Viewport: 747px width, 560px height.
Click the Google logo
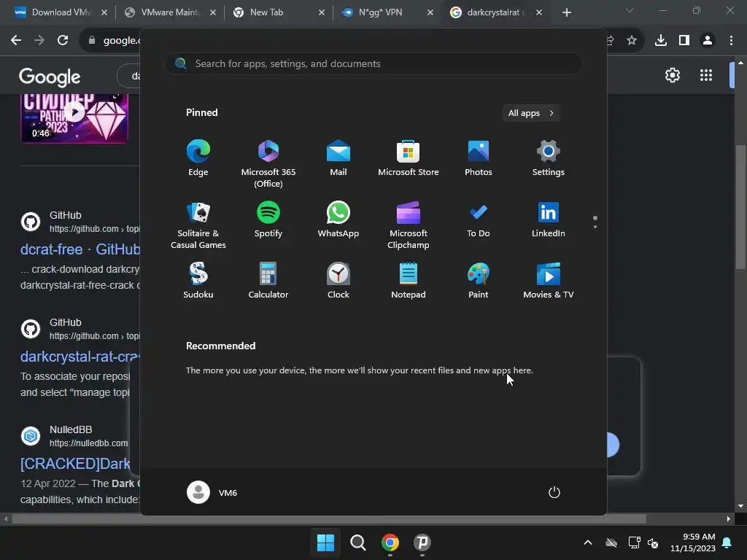click(50, 77)
